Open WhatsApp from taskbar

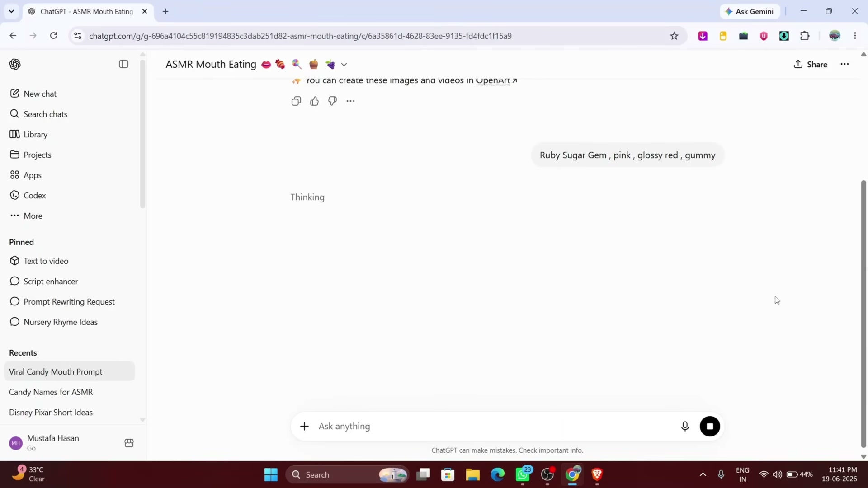pos(523,475)
